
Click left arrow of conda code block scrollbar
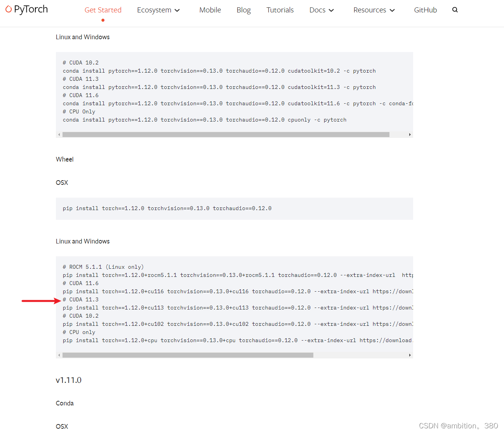[x=59, y=135]
